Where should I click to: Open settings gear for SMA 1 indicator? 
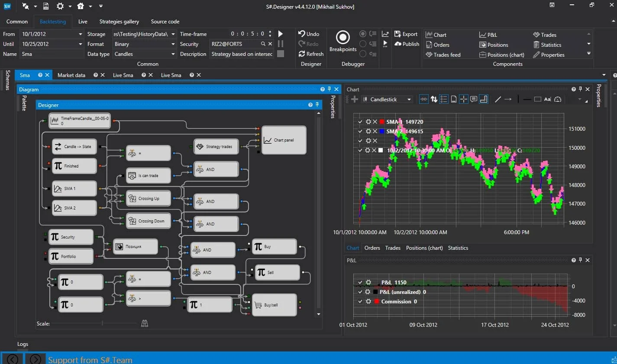coord(368,122)
